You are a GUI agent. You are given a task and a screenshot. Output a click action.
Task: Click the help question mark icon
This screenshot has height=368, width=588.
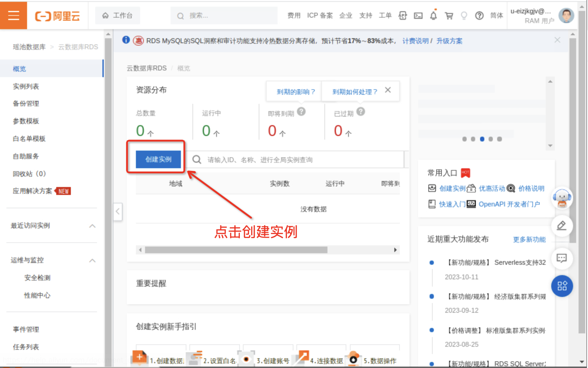tap(479, 15)
